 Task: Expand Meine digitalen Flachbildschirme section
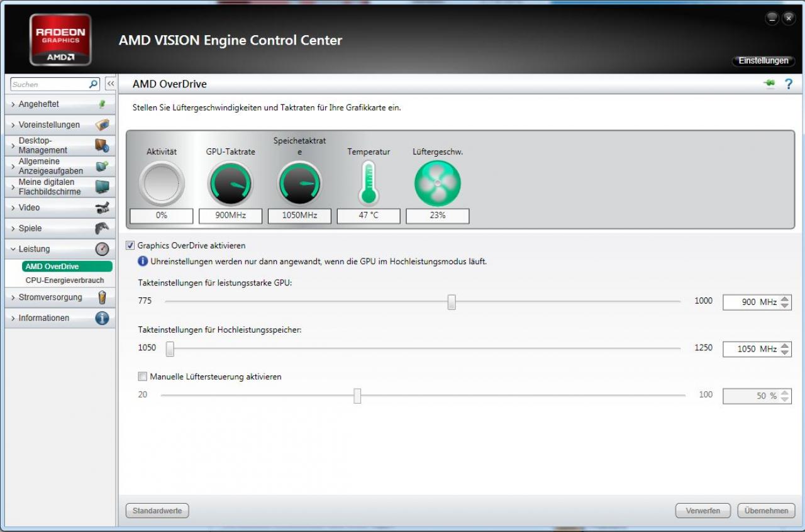[x=60, y=187]
